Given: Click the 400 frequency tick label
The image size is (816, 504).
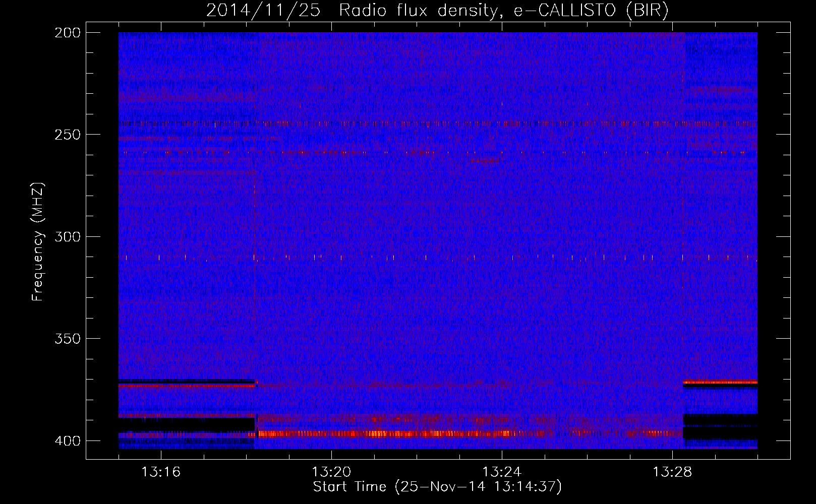Looking at the screenshot, I should (68, 441).
